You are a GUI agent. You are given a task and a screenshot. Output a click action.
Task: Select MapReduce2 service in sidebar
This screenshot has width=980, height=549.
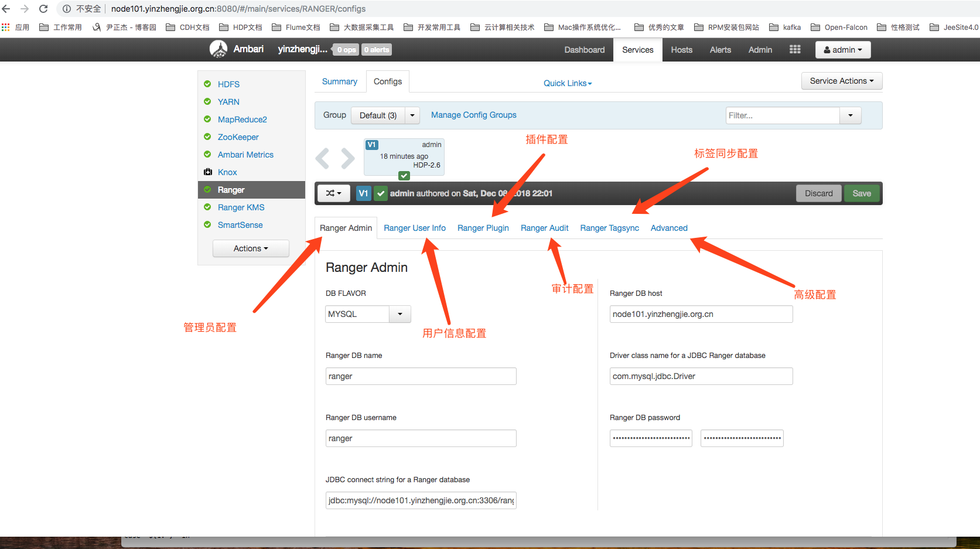[243, 120]
